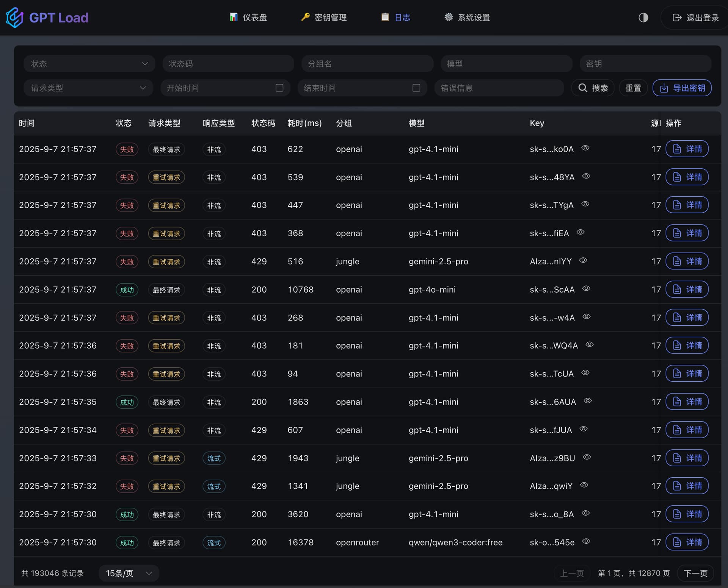Reveal the sk-o...545e key
The image size is (728, 588).
(x=586, y=541)
